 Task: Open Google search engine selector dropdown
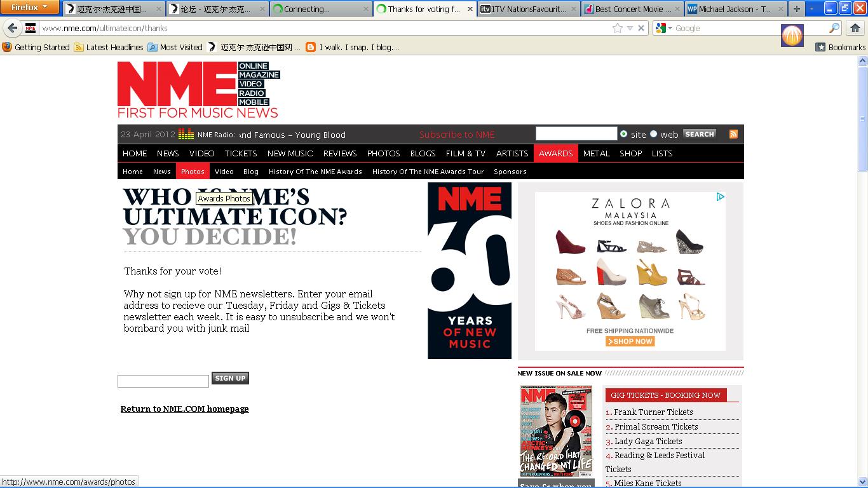664,28
